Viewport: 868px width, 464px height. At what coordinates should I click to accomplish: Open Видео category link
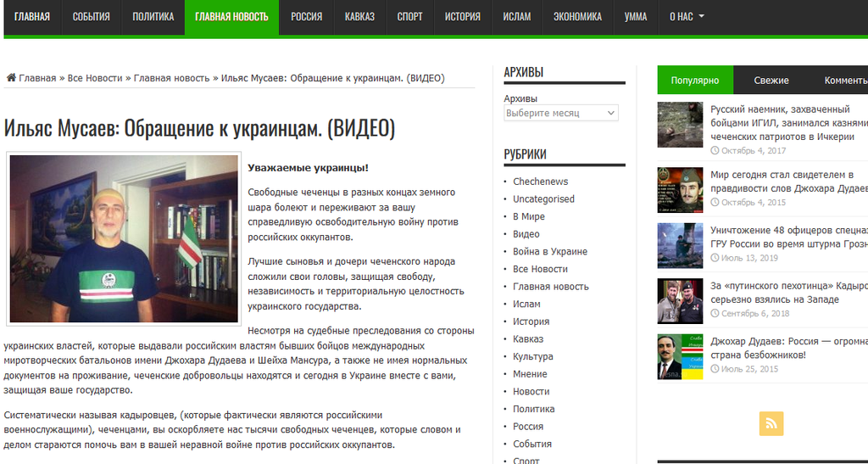[x=526, y=234]
